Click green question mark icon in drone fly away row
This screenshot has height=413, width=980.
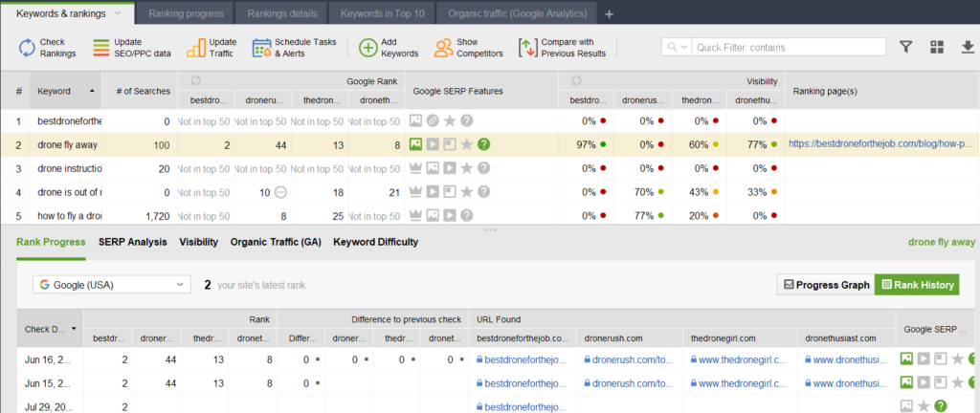(483, 144)
